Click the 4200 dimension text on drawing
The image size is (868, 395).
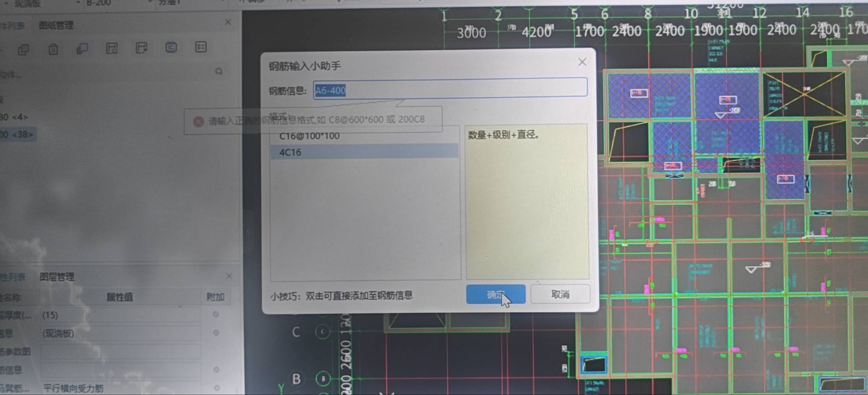coord(537,32)
